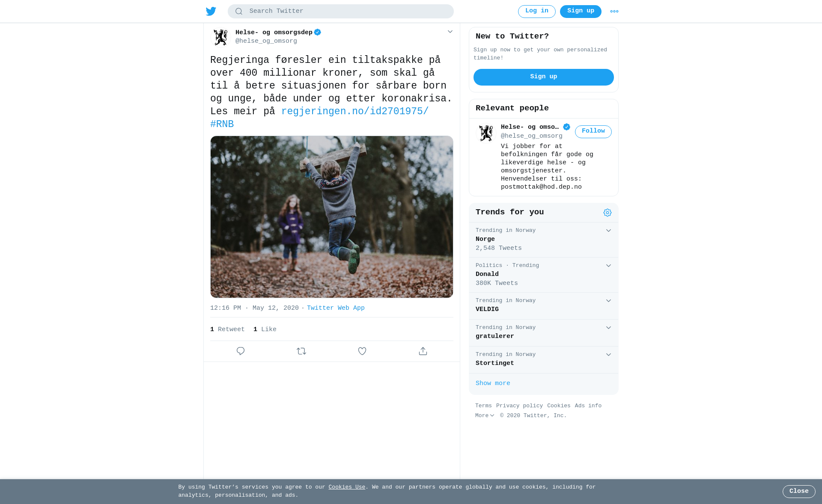Viewport: 822px width, 504px height.
Task: Expand the tweet options chevron
Action: coord(450,32)
